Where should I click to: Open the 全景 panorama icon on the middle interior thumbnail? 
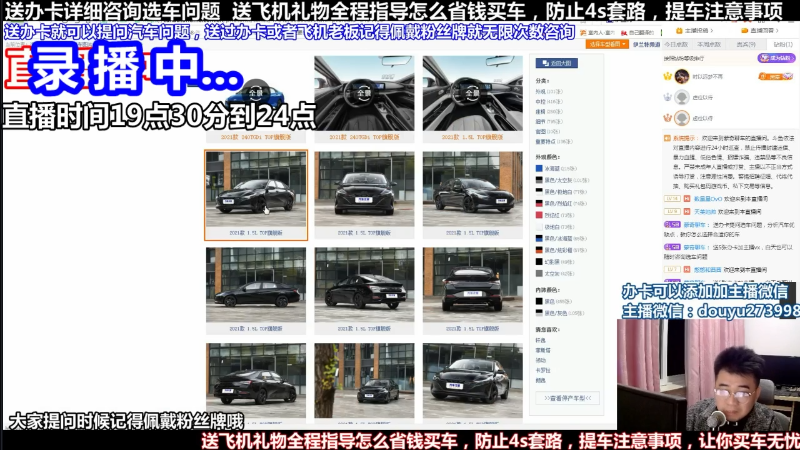[364, 93]
